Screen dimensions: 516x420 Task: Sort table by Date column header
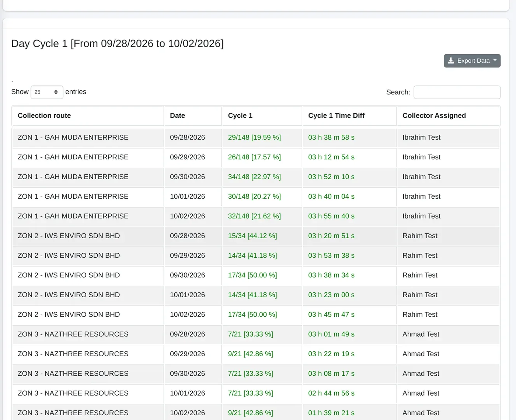[x=193, y=116]
